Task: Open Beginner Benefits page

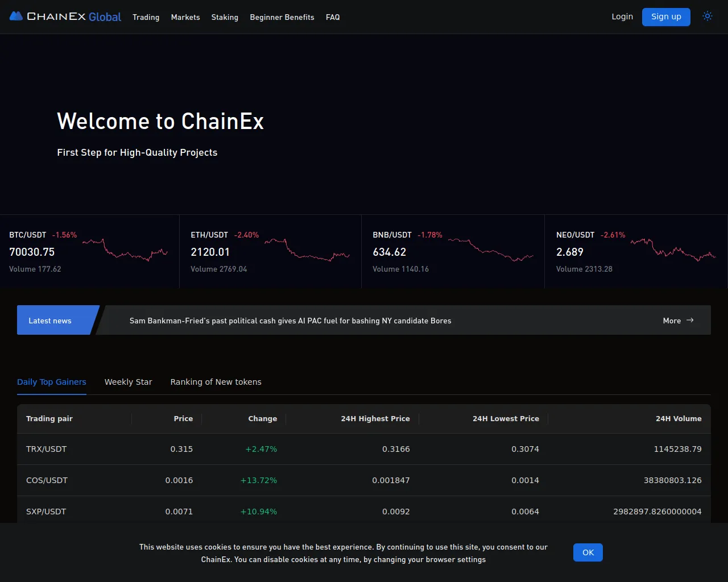Action: pos(282,17)
